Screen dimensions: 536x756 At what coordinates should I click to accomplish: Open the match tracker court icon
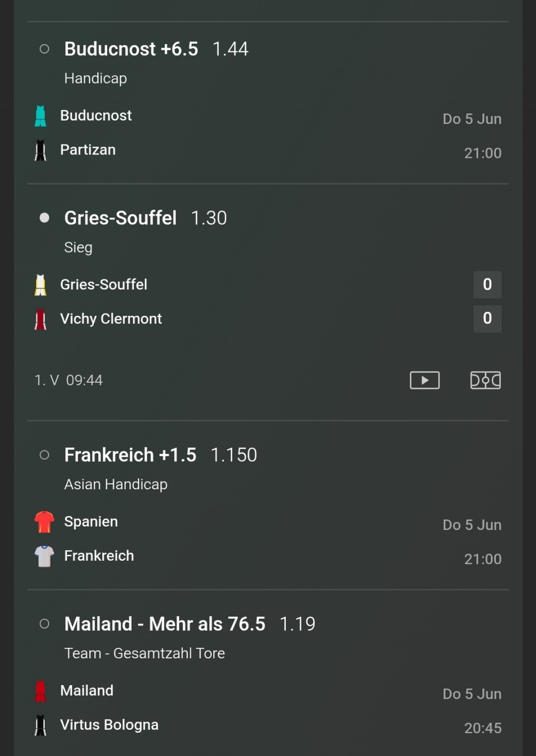click(486, 380)
